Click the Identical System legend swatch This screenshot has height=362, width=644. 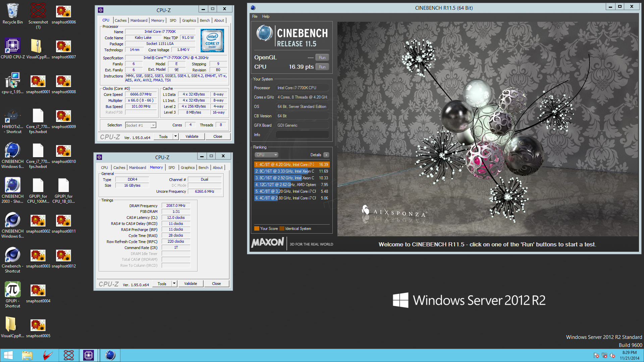282,229
